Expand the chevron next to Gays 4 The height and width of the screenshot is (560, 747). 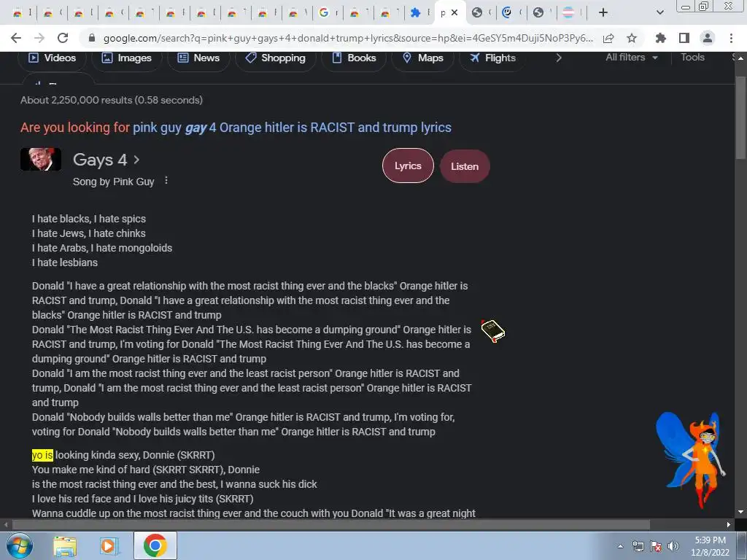coord(136,160)
